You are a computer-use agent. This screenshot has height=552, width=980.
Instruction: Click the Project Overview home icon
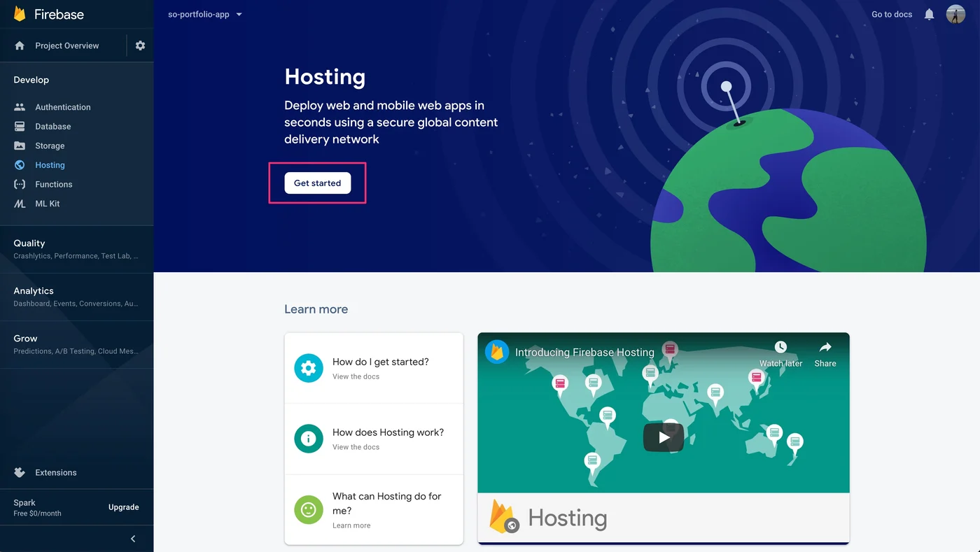click(20, 45)
